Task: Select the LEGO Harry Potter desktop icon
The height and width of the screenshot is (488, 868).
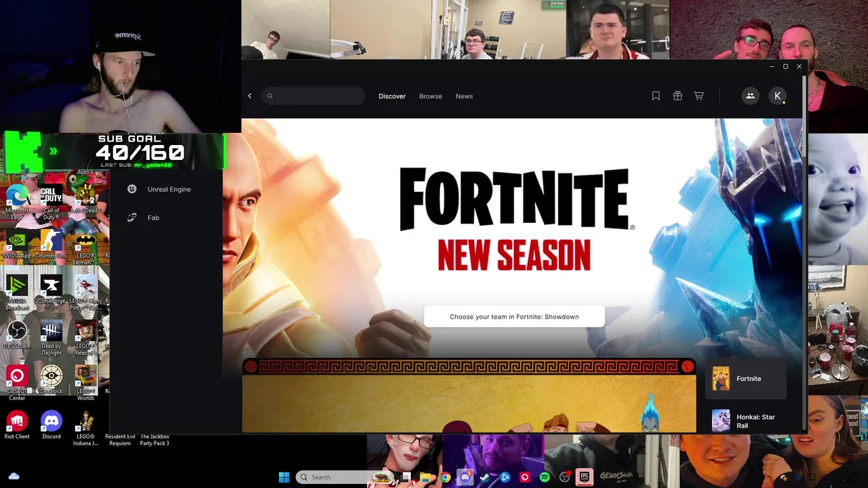Action: pos(85,291)
